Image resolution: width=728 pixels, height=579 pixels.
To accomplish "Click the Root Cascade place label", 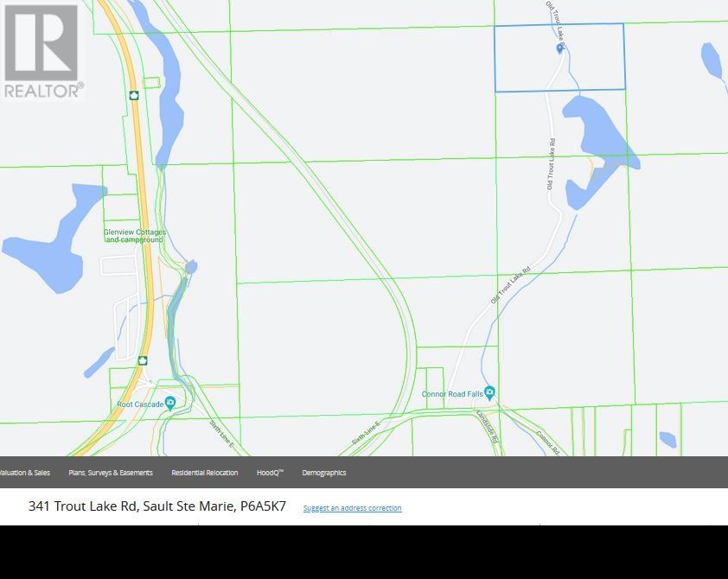I will (x=139, y=404).
